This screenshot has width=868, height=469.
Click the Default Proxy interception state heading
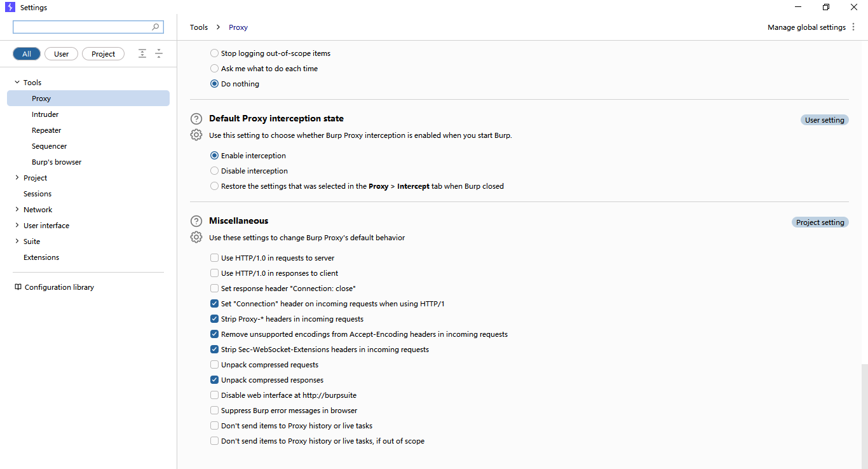276,118
